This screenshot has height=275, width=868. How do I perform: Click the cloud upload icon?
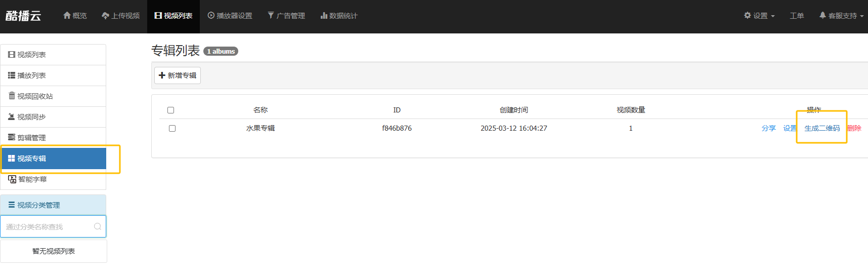(x=105, y=16)
